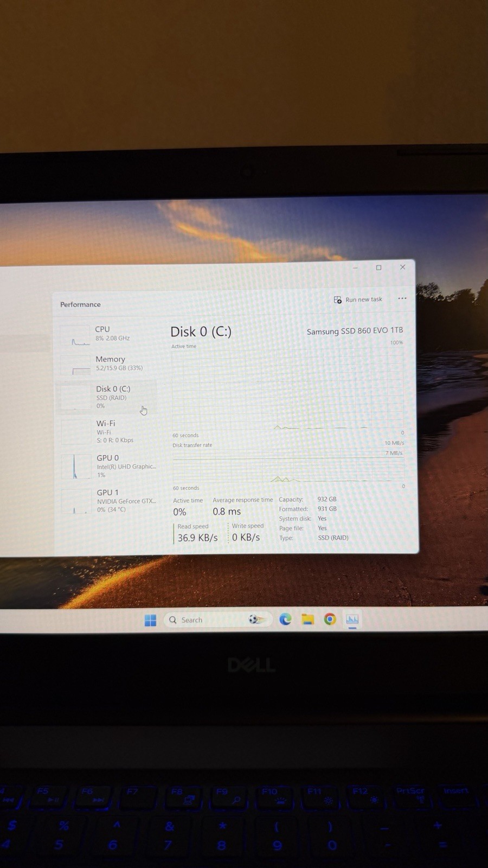Image resolution: width=488 pixels, height=868 pixels.
Task: Click the Run new task icon
Action: coord(337,299)
